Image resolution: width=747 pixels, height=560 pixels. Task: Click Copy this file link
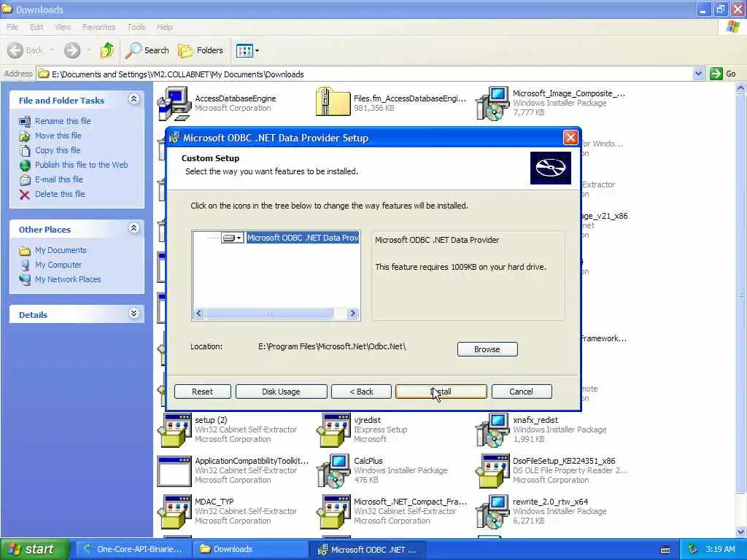click(58, 150)
